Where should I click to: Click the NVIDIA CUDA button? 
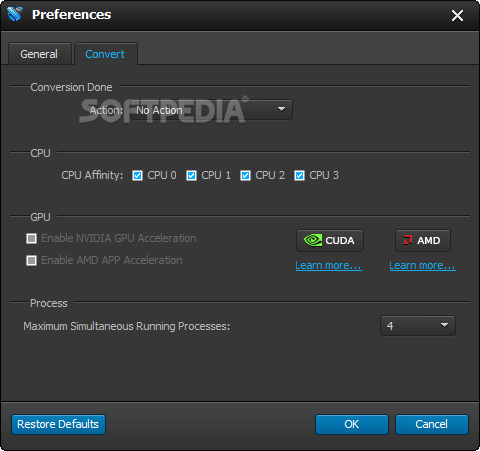[330, 240]
